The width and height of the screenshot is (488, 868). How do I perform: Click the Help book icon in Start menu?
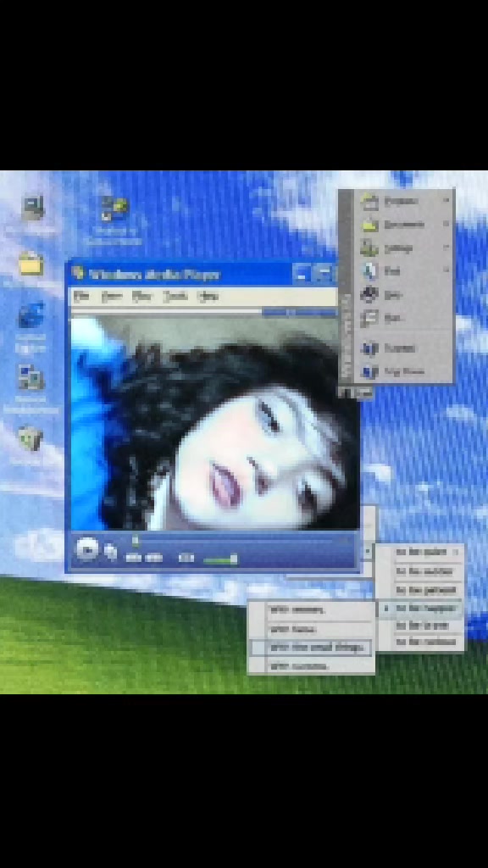pyautogui.click(x=369, y=294)
